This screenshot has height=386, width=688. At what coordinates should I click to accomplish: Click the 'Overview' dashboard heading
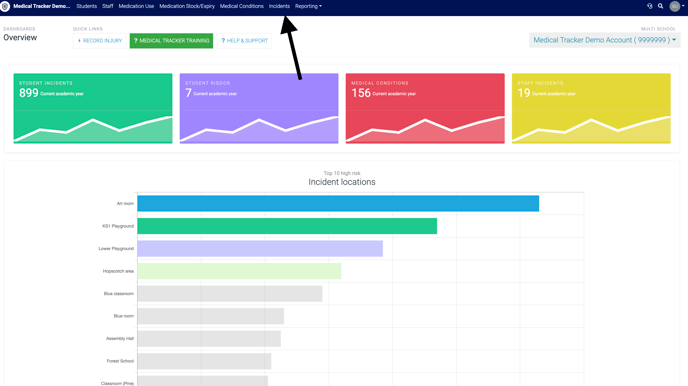click(x=20, y=38)
